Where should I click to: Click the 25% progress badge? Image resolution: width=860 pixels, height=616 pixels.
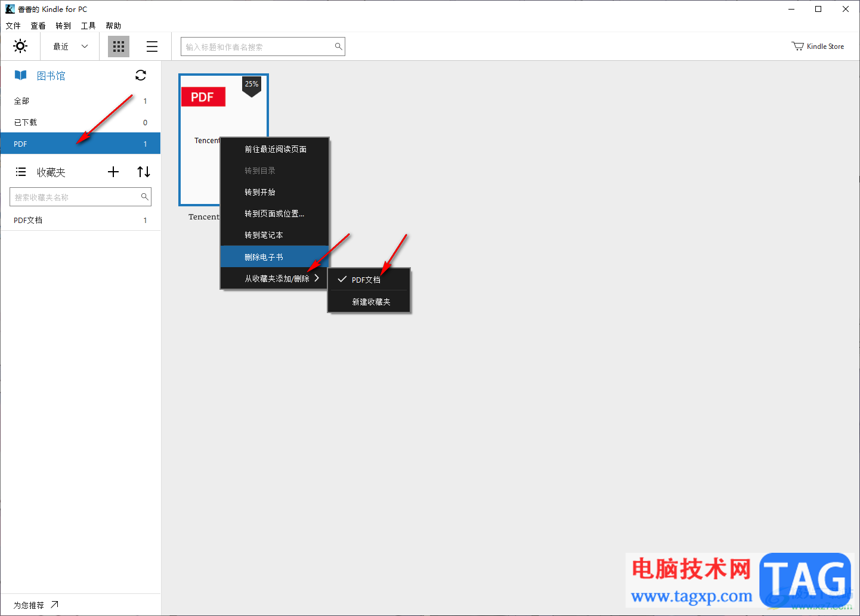click(252, 86)
